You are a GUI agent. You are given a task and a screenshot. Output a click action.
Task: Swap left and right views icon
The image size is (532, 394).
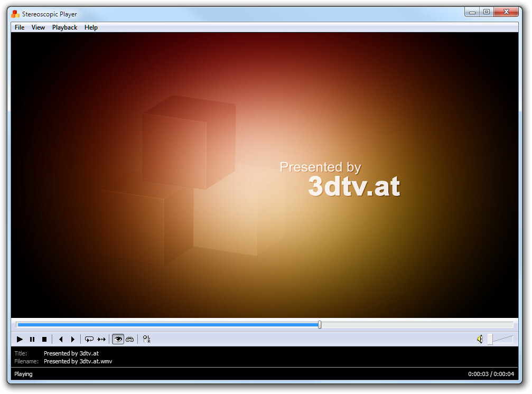point(146,339)
